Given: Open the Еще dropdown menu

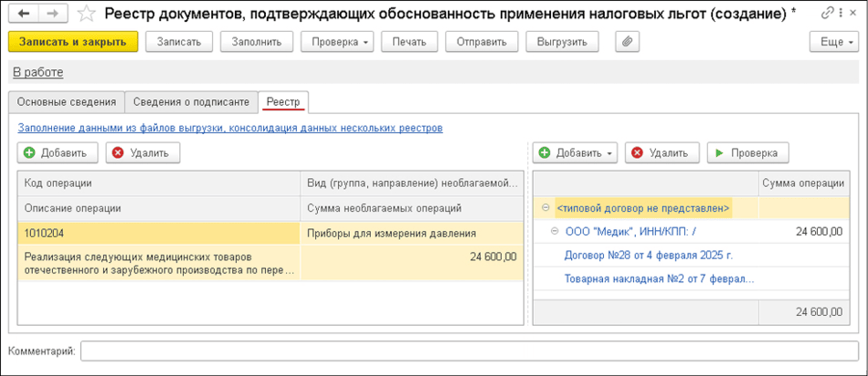Looking at the screenshot, I should [x=833, y=42].
